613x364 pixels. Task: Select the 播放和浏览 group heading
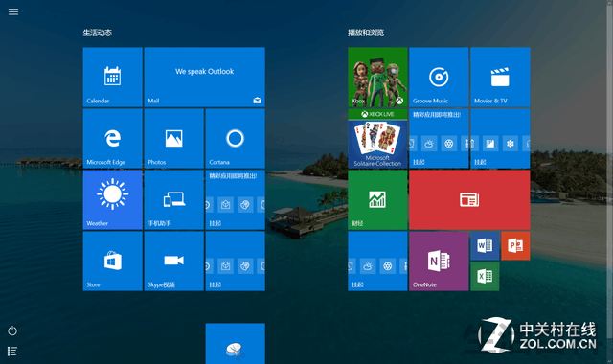[x=366, y=33]
